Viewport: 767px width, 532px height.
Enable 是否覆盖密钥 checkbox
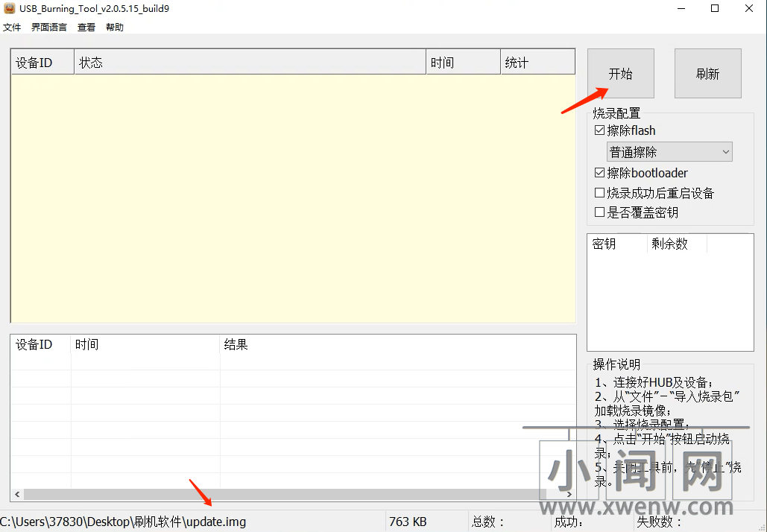[600, 212]
